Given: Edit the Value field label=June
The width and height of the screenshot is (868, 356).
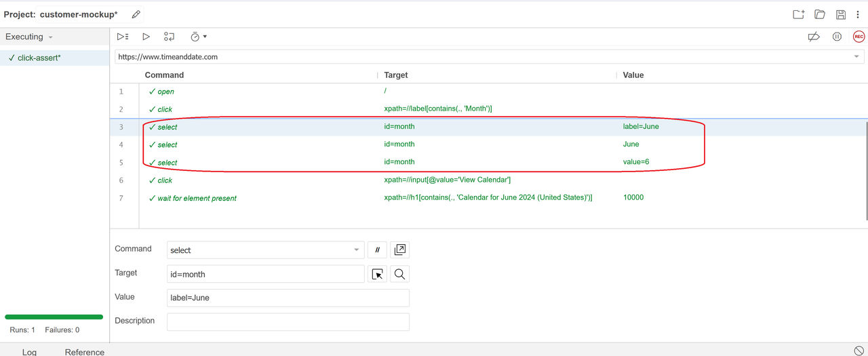Looking at the screenshot, I should tap(288, 298).
